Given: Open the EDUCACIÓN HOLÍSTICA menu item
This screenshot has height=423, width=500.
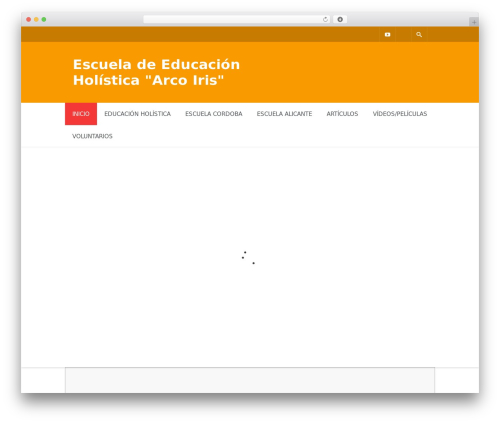Looking at the screenshot, I should (x=137, y=114).
